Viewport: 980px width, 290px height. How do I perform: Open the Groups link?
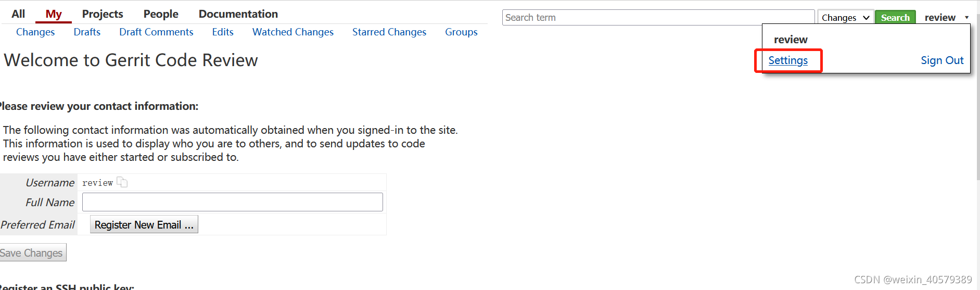point(461,32)
